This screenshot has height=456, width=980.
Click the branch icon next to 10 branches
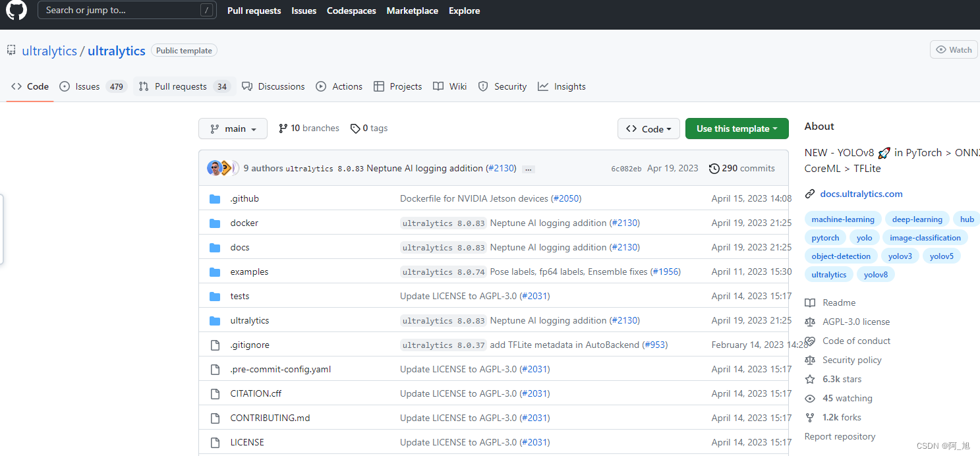click(283, 128)
